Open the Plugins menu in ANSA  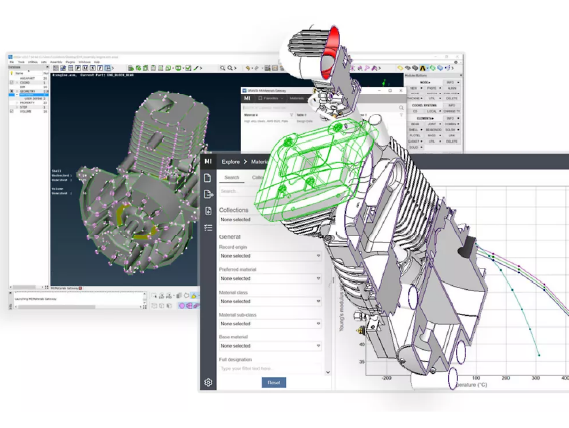[x=70, y=62]
